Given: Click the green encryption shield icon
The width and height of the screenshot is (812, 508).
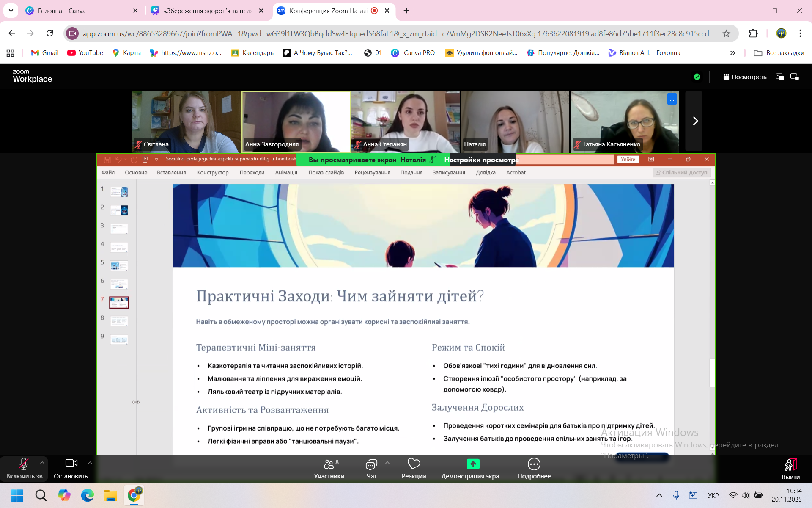Looking at the screenshot, I should tap(697, 77).
